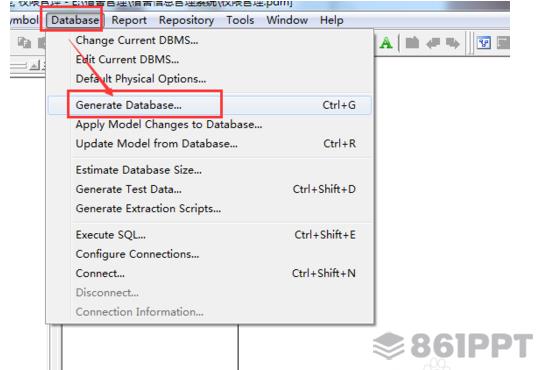Open the Report menu
Image resolution: width=543 pixels, height=370 pixels.
coord(129,20)
